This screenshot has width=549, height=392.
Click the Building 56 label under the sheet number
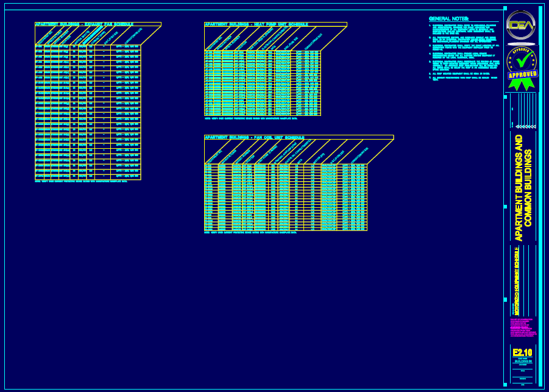(523, 361)
